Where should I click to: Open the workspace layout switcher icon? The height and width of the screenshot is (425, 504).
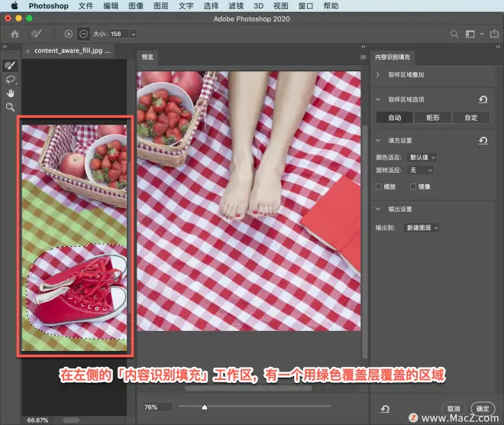click(x=470, y=34)
